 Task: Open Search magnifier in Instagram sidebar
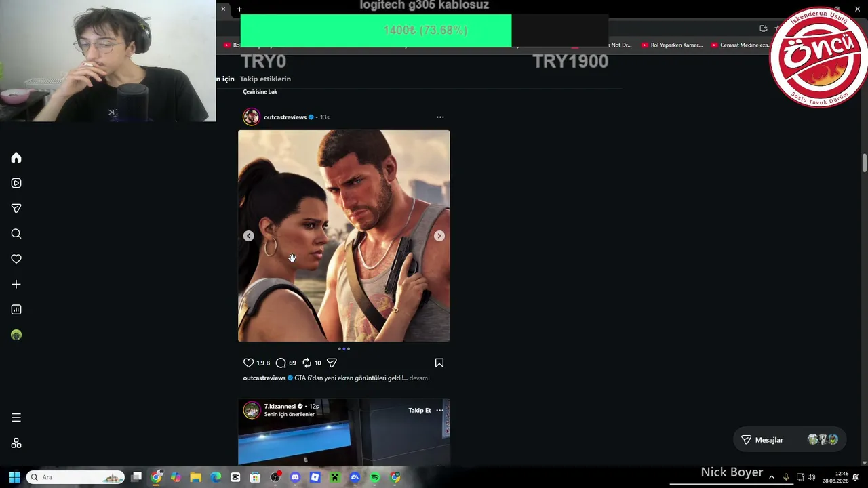(x=16, y=234)
